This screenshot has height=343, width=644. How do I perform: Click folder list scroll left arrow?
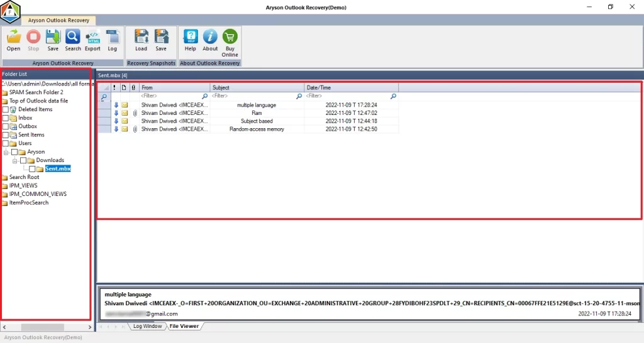(4, 327)
